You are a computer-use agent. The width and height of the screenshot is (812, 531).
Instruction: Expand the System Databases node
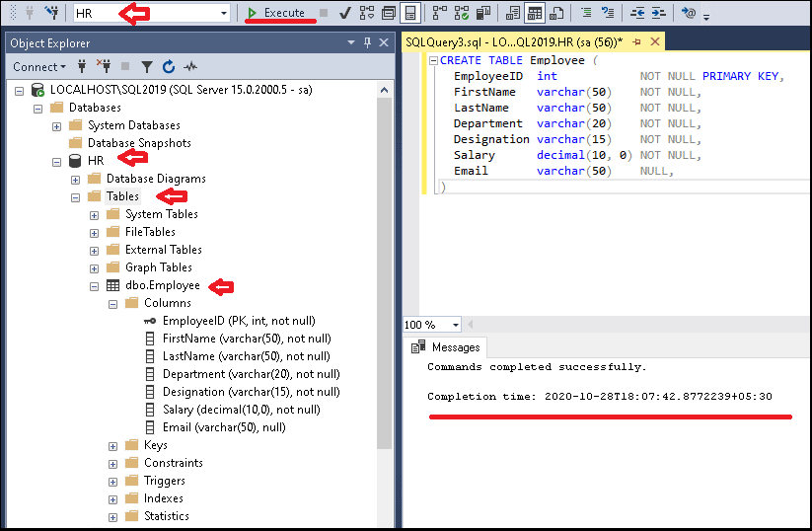coord(56,125)
